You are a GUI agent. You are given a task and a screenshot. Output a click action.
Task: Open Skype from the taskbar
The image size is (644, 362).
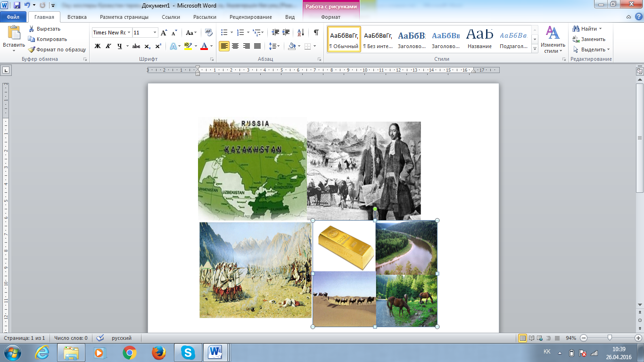(x=189, y=353)
